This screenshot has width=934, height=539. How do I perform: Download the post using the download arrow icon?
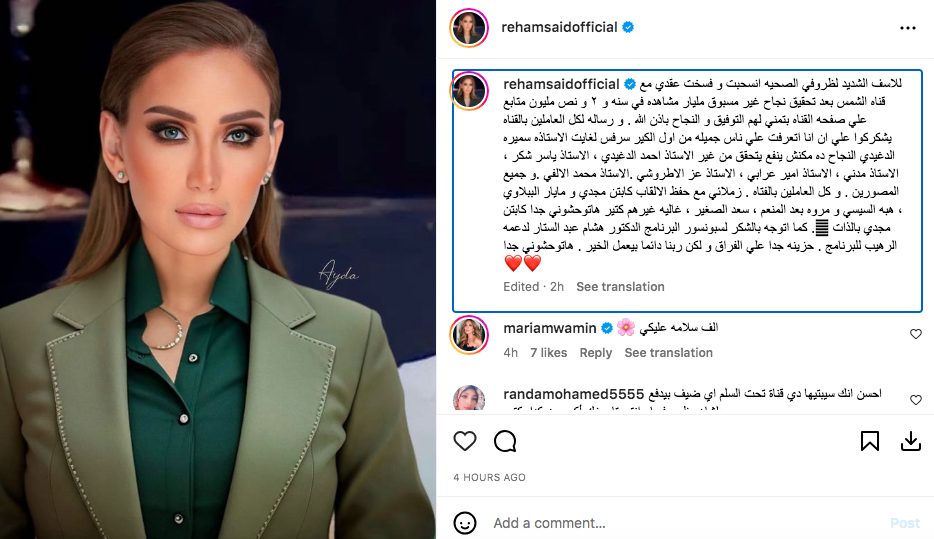[910, 441]
